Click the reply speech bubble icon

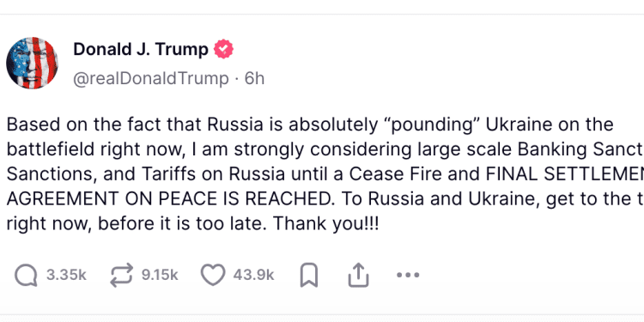click(x=26, y=275)
